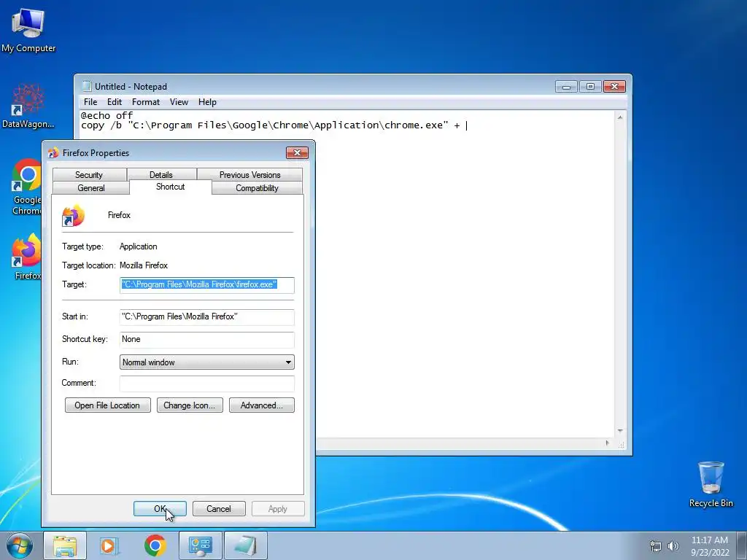Open Notepad's Help menu
Screen dimensions: 747x560
(x=207, y=102)
